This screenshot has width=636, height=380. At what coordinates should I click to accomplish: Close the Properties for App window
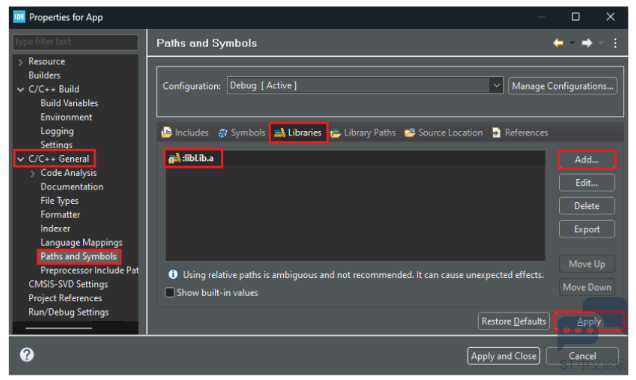610,17
